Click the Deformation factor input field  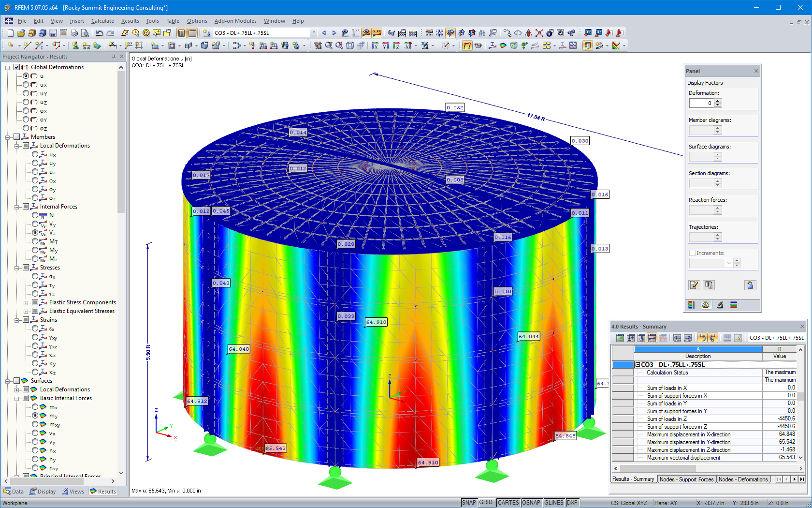[x=701, y=103]
